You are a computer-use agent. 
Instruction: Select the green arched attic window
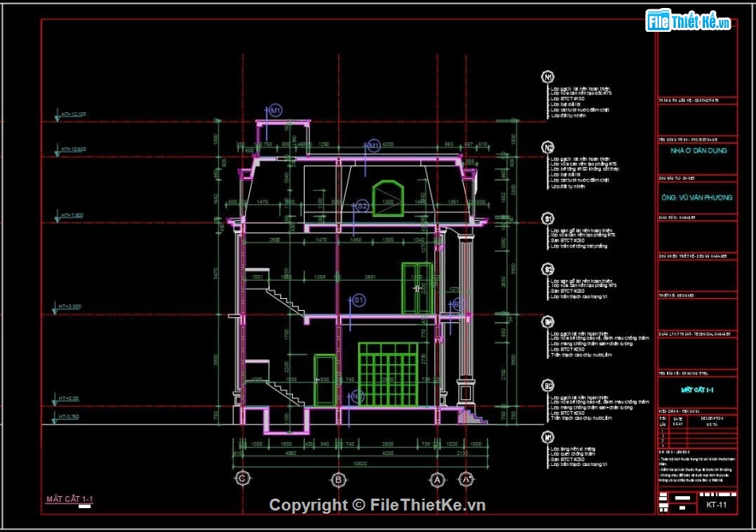(x=387, y=196)
